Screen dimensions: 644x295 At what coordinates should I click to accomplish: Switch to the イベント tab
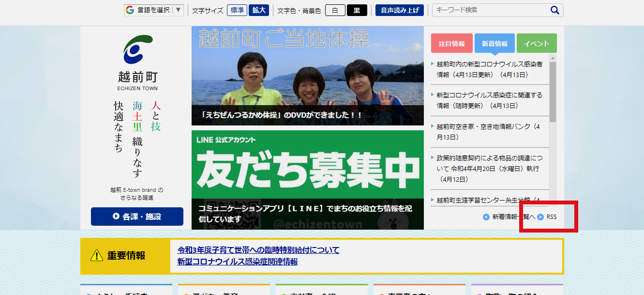(537, 43)
